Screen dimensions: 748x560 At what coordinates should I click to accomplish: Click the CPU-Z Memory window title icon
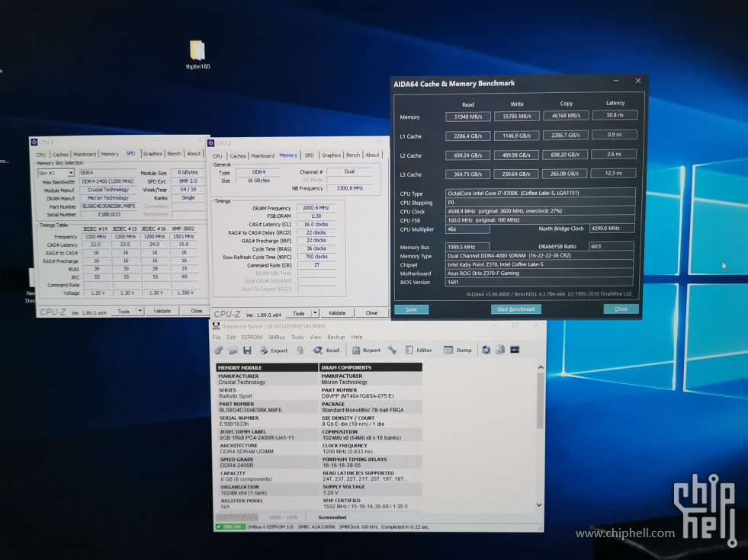(x=211, y=143)
